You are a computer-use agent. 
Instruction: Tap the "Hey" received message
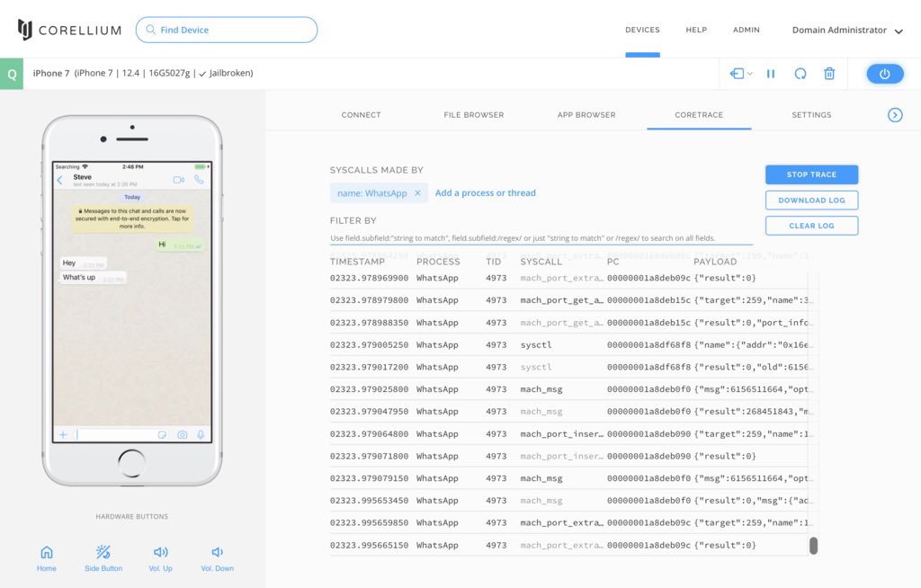[83, 263]
